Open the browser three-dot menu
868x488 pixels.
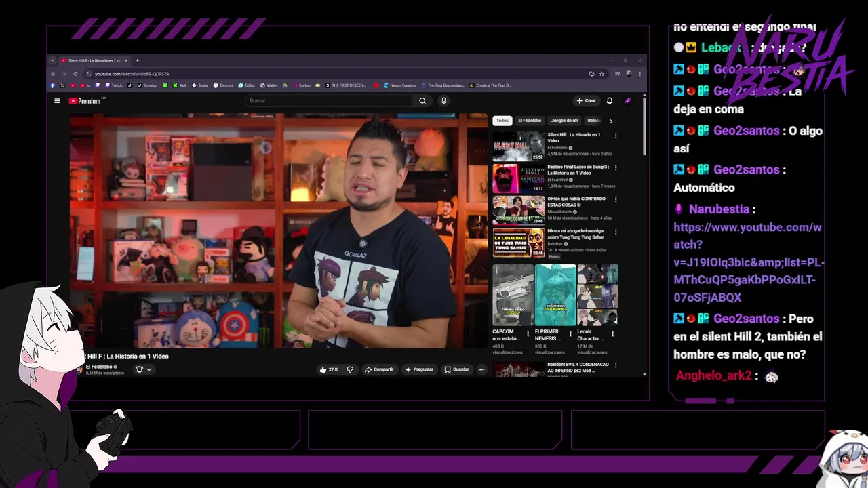639,74
